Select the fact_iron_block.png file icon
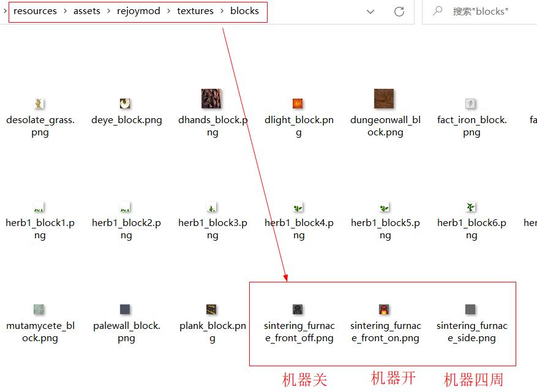The width and height of the screenshot is (537, 392). (470, 104)
